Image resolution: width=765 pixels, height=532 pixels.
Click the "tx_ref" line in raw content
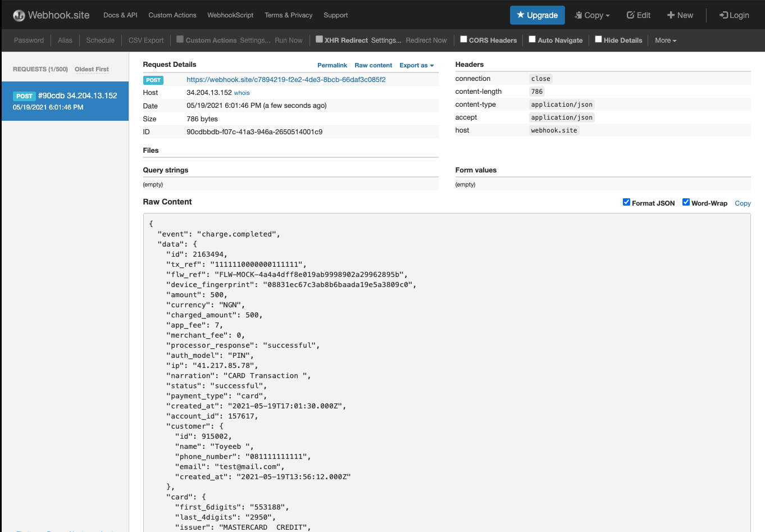coord(236,265)
